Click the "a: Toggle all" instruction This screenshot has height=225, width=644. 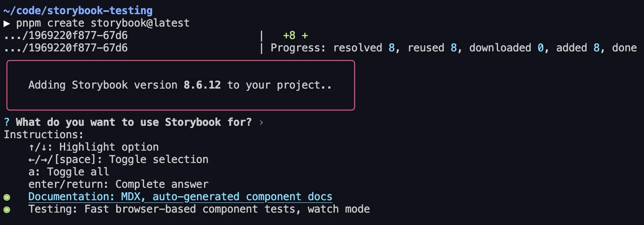point(69,172)
